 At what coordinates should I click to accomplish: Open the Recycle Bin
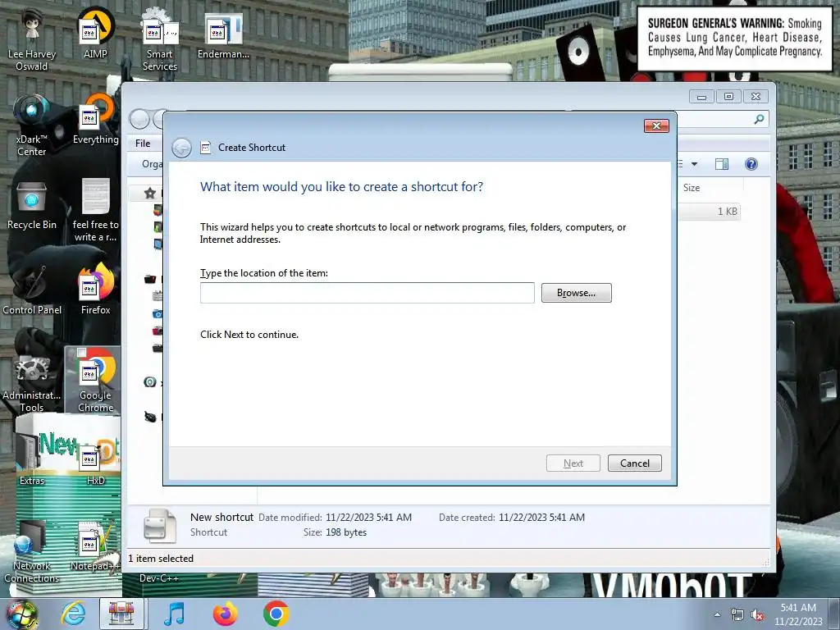[x=32, y=204]
